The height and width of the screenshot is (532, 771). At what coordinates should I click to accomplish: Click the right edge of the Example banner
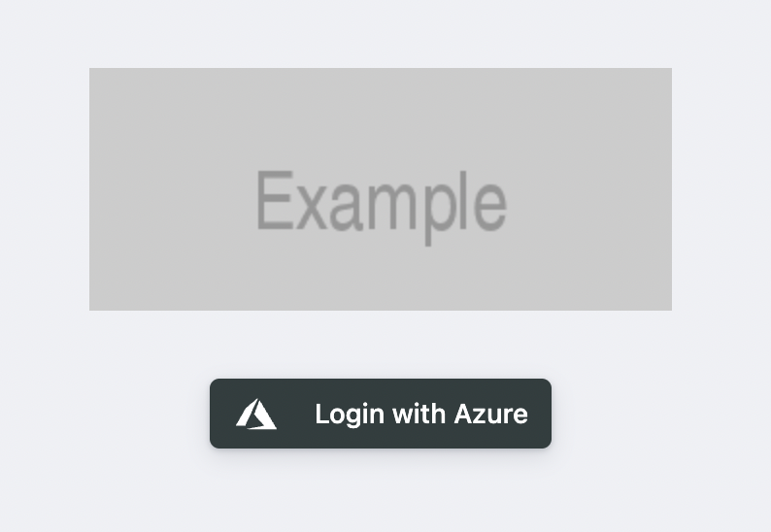tap(662, 189)
